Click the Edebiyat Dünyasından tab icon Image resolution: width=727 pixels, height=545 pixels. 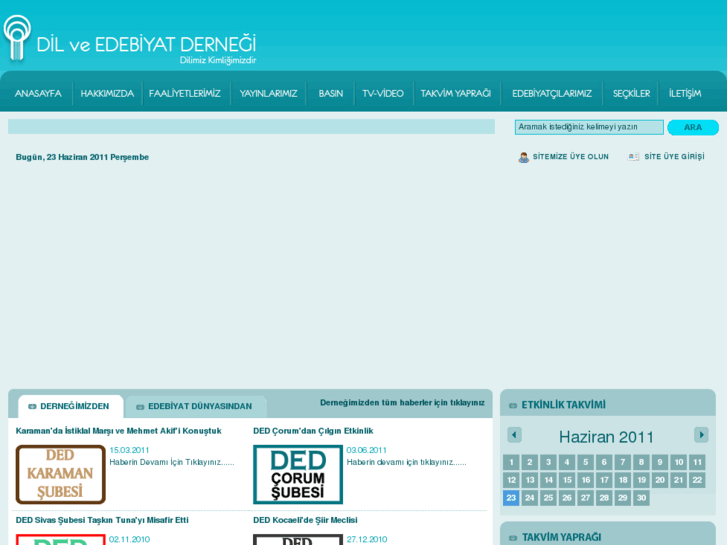pyautogui.click(x=140, y=407)
